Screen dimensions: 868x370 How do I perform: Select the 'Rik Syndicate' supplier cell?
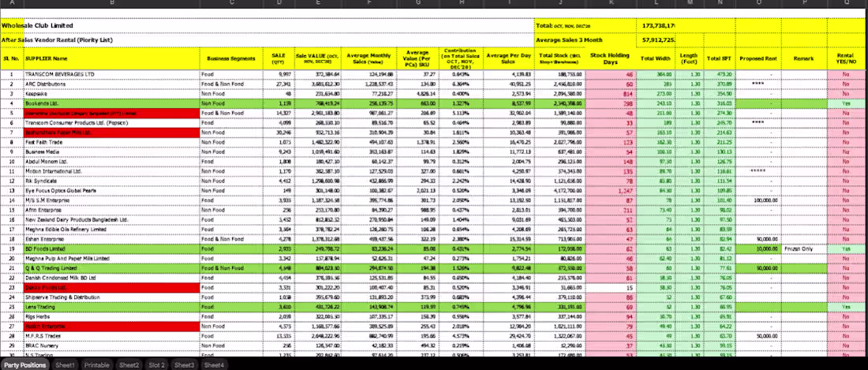point(111,181)
